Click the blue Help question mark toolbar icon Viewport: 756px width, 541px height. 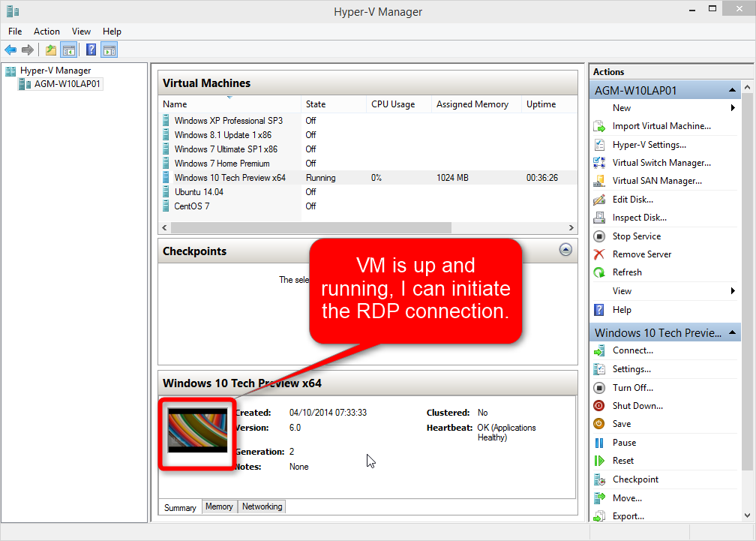(x=91, y=50)
